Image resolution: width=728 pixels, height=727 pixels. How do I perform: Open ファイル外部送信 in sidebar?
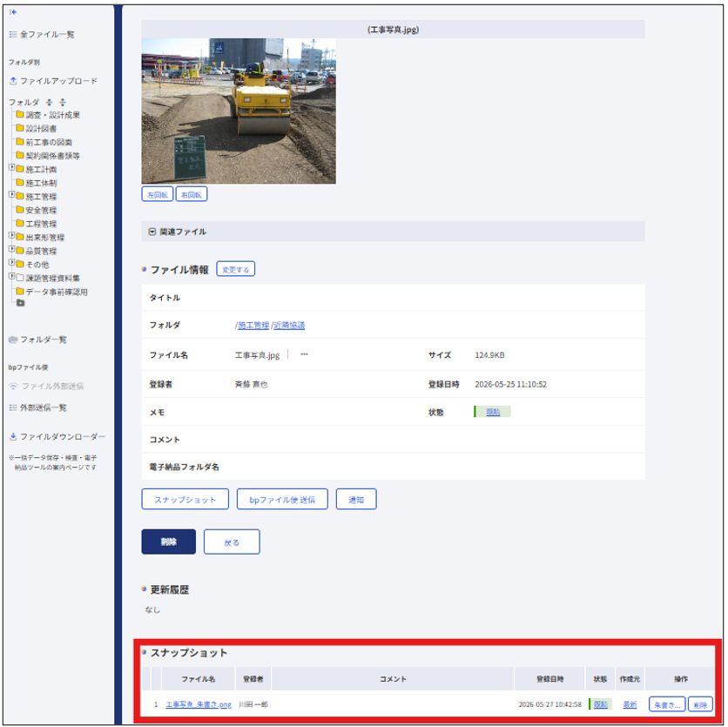[x=53, y=387]
